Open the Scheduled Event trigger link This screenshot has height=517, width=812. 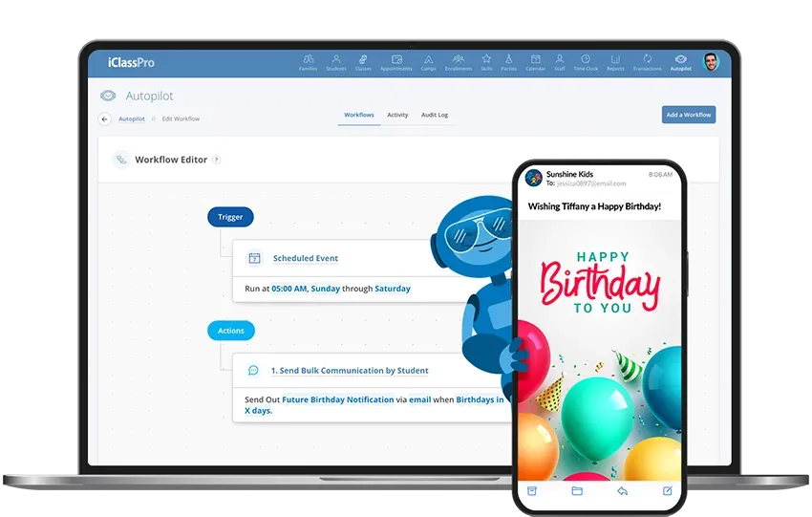pos(306,258)
